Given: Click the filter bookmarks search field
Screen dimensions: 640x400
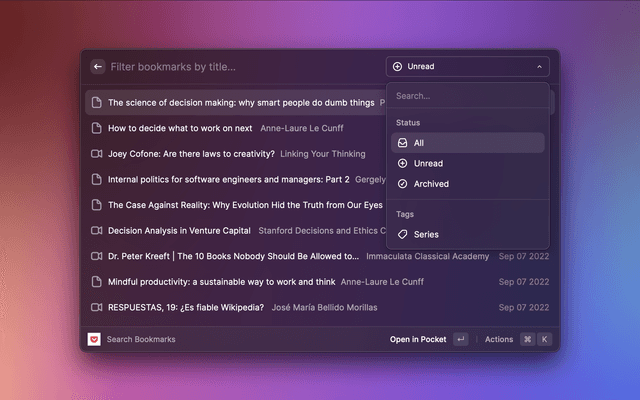Looking at the screenshot, I should [x=240, y=67].
